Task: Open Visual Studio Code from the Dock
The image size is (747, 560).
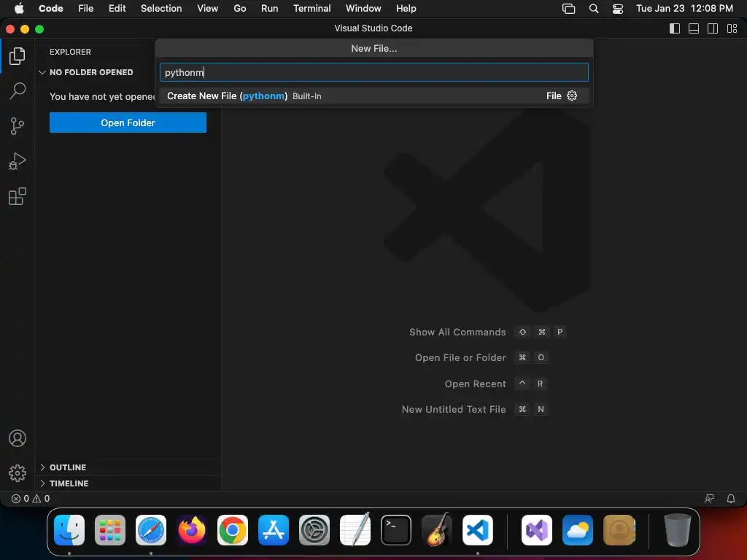Action: [478, 530]
